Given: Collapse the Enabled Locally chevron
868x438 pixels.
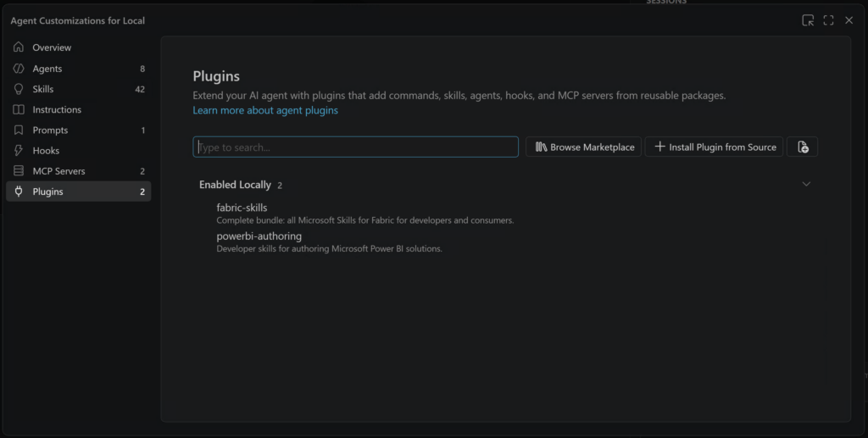Looking at the screenshot, I should pyautogui.click(x=806, y=184).
